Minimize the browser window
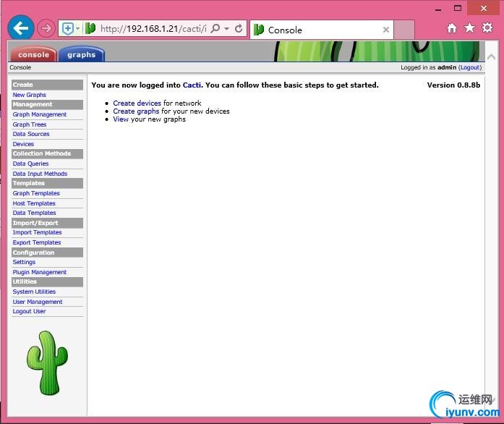 click(x=438, y=9)
